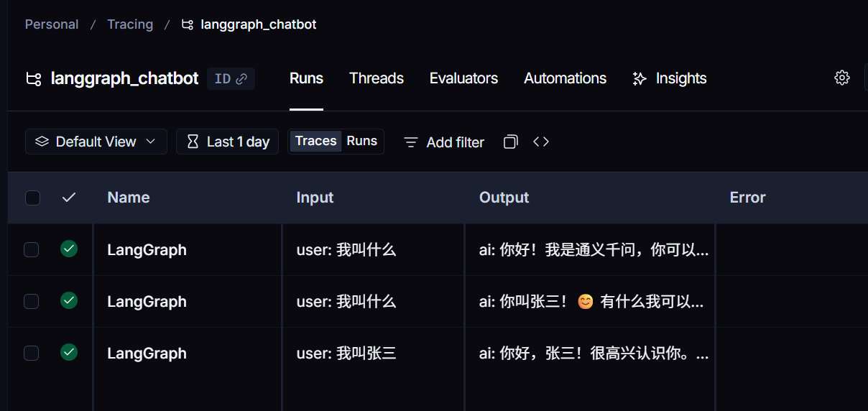Screen dimensions: 868x411
Task: Go to Tracing in the breadcrumb
Action: click(x=130, y=24)
